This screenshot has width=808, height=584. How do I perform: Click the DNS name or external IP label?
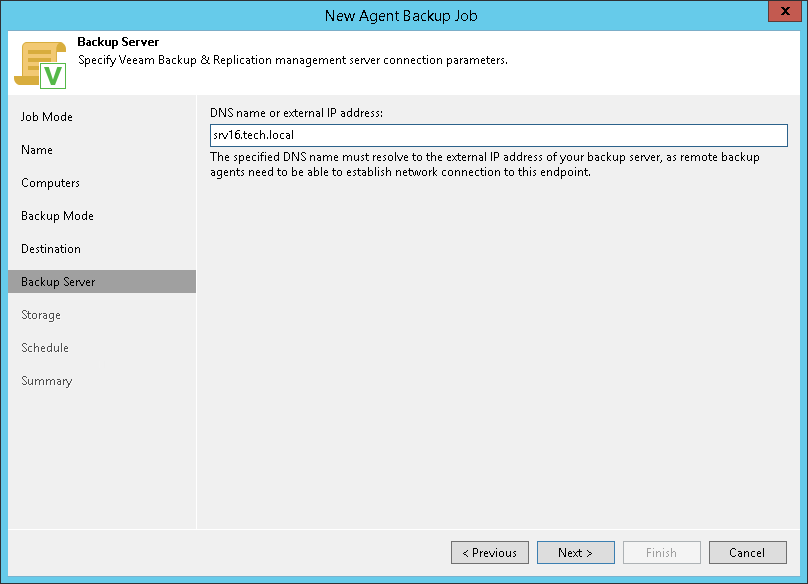[x=297, y=112]
